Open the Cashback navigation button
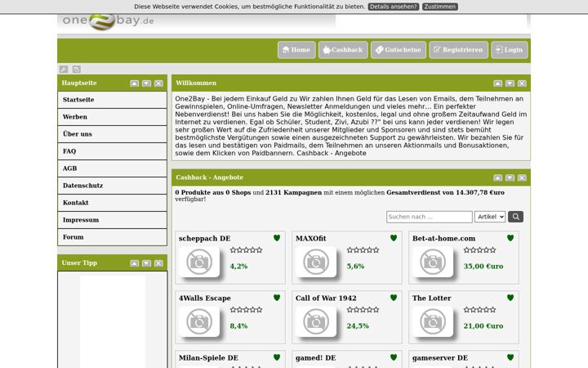 coord(343,50)
